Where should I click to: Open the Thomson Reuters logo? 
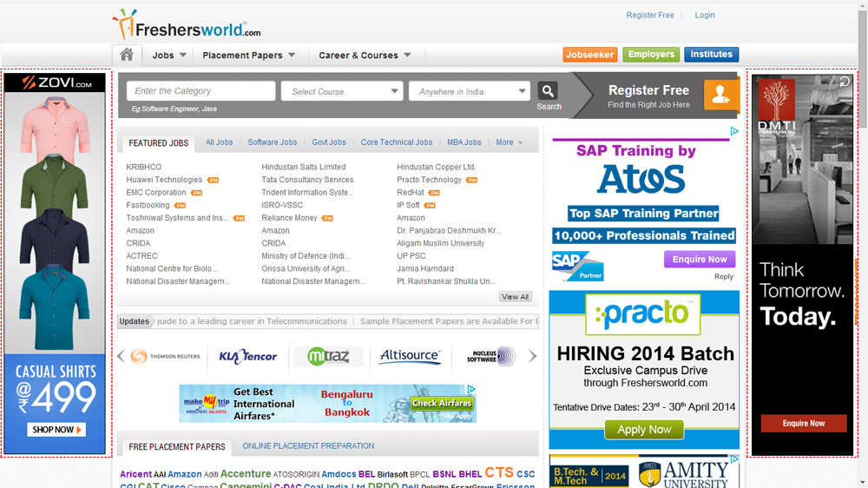coord(165,356)
